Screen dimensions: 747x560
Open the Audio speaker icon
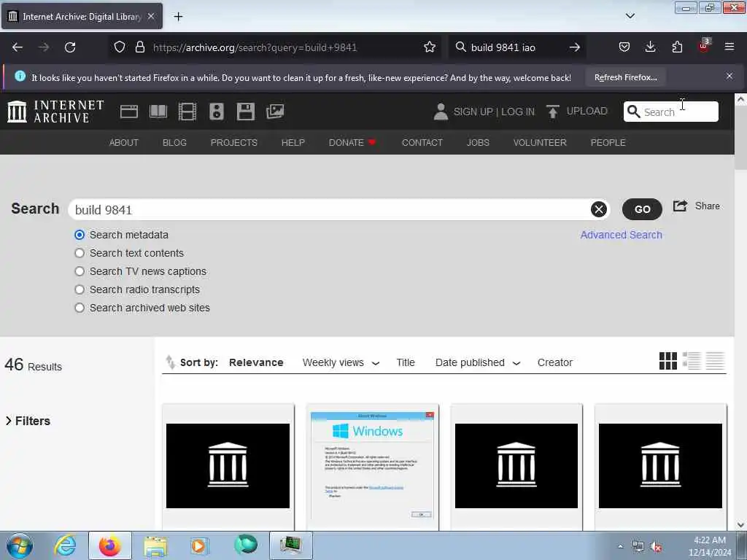(216, 112)
